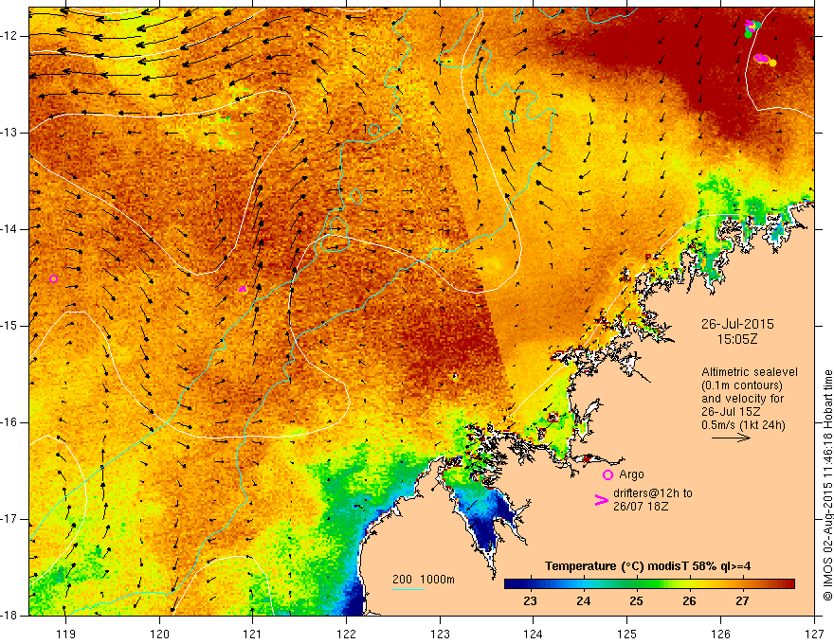
Task: Click the '(0.1m contours)' caption line
Action: click(742, 385)
